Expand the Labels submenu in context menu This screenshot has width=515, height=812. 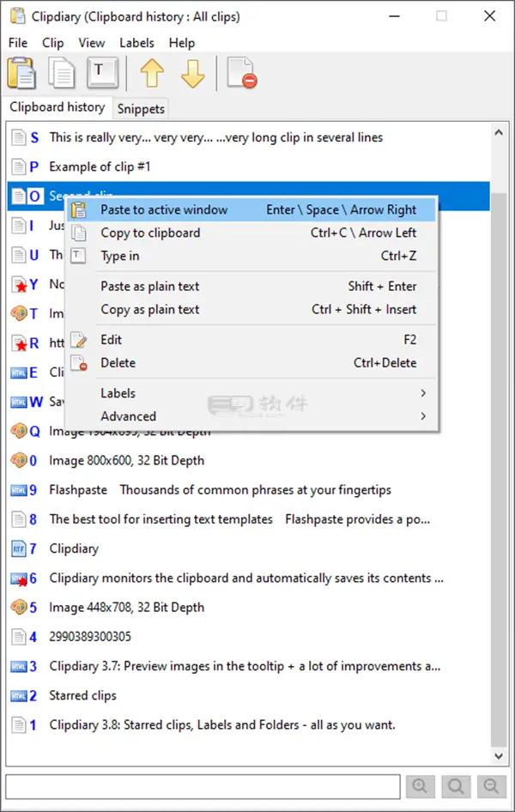click(x=251, y=394)
